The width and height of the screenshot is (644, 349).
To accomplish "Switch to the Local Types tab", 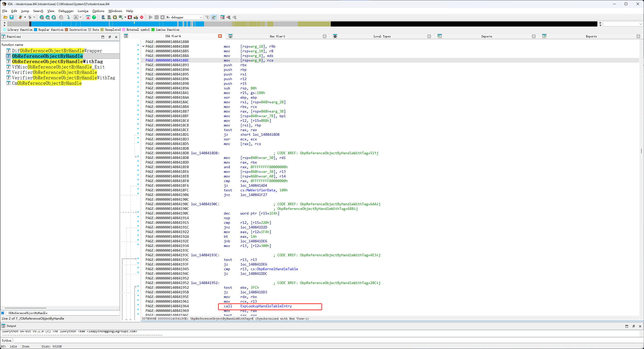I will tap(382, 36).
